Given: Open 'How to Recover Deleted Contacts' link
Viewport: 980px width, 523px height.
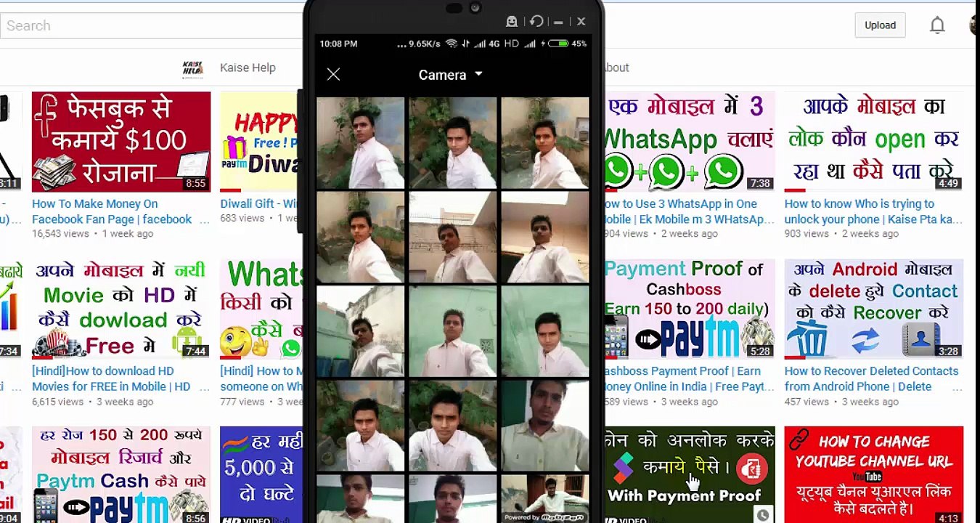Looking at the screenshot, I should 871,378.
